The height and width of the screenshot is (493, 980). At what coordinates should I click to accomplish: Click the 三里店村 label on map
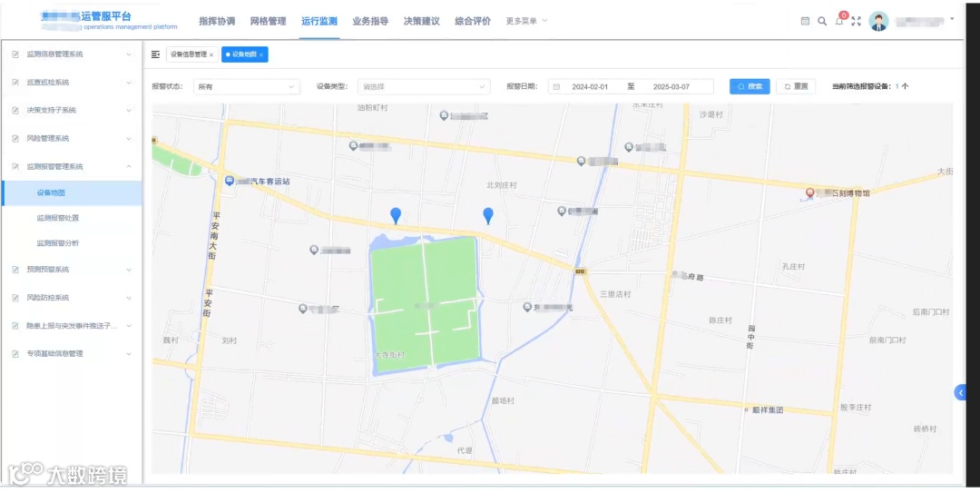point(615,294)
